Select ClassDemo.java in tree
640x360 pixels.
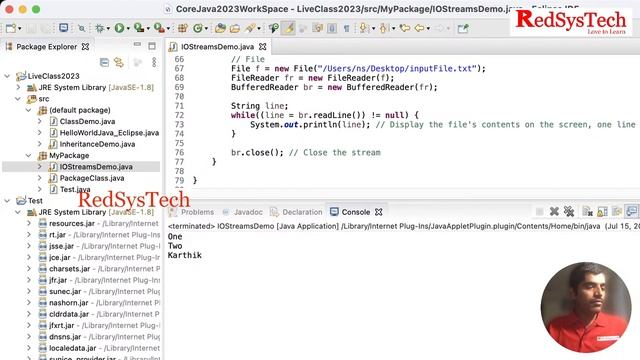(x=87, y=121)
